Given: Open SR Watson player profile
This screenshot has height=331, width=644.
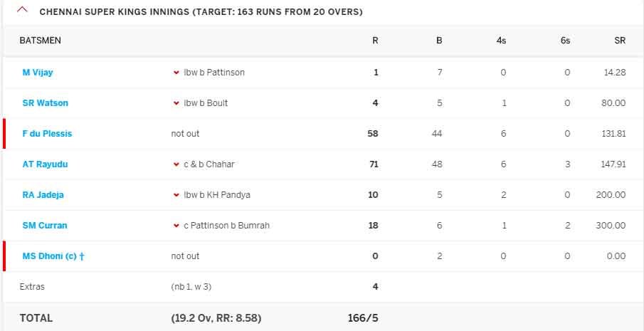Looking at the screenshot, I should pos(46,103).
